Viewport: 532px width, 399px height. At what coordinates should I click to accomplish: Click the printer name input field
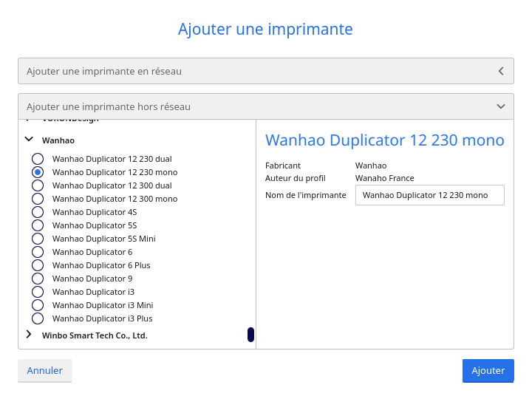pyautogui.click(x=429, y=195)
